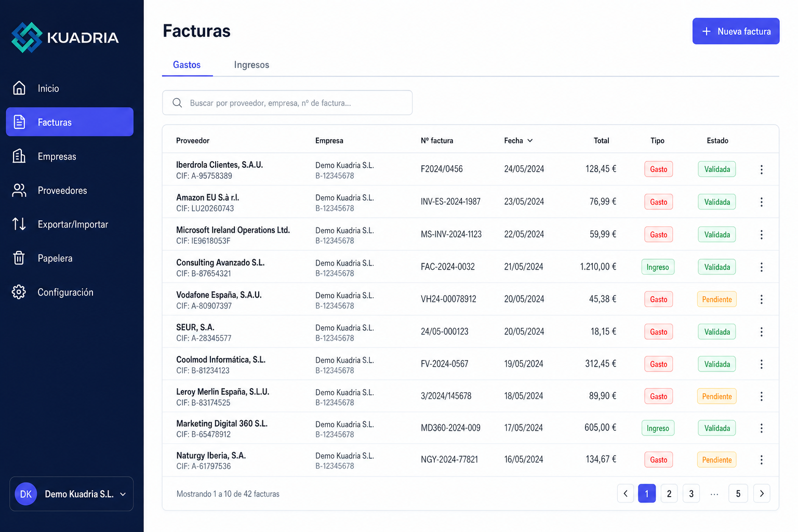The image size is (798, 532).
Task: Open Exportar/Importar via the arrows icon
Action: click(x=19, y=224)
